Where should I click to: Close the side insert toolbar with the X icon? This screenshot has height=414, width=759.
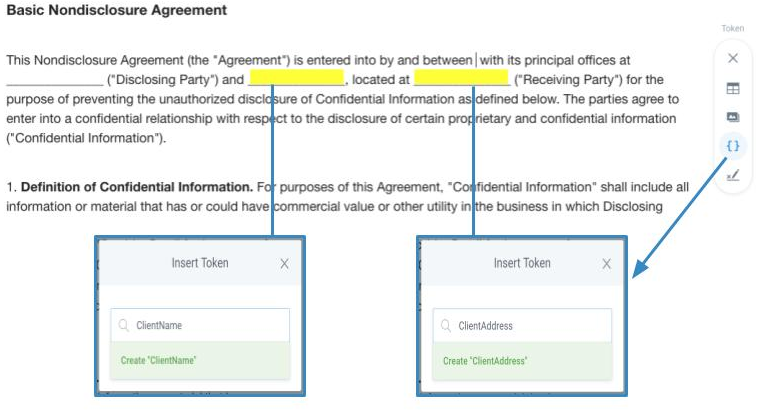[733, 59]
